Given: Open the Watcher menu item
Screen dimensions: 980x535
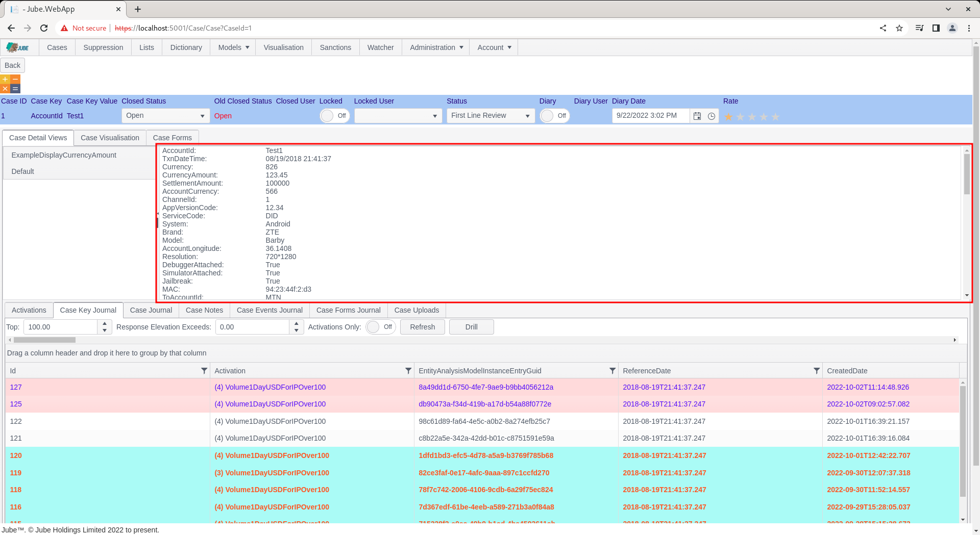Looking at the screenshot, I should point(381,47).
